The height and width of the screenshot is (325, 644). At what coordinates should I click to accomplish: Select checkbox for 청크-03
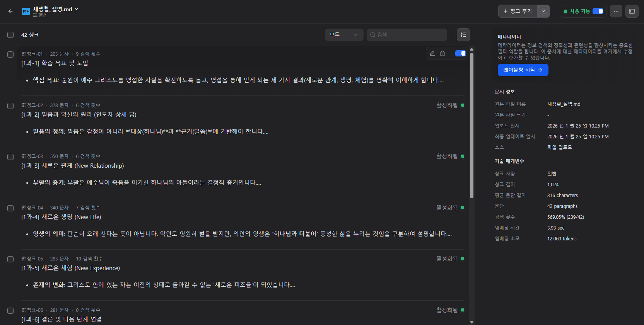[10, 157]
